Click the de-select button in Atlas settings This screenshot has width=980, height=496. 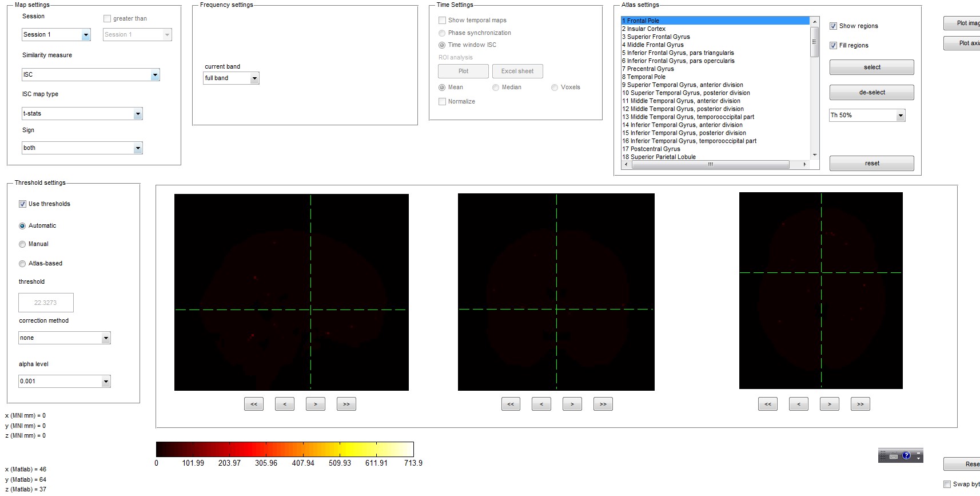(871, 93)
